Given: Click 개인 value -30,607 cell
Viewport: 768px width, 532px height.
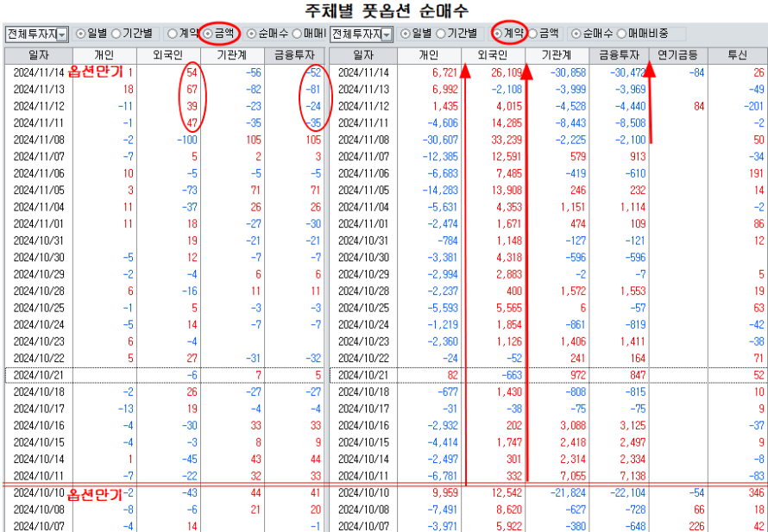Looking at the screenshot, I should coord(439,140).
